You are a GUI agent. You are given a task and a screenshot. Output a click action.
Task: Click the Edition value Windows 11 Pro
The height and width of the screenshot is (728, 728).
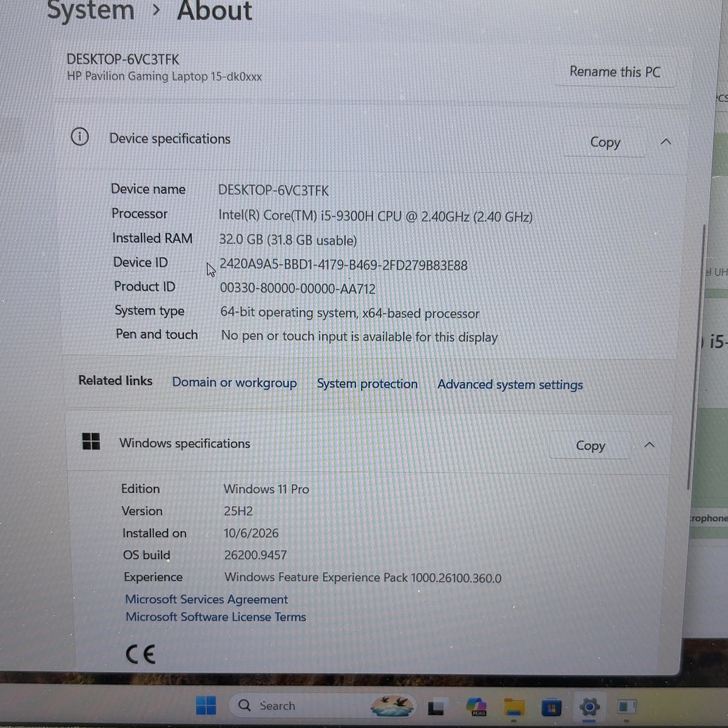coord(266,489)
